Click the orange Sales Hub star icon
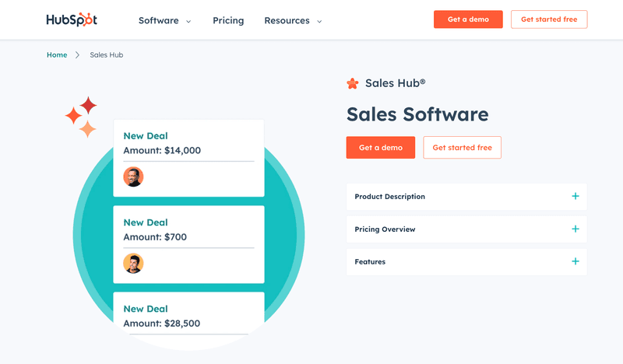This screenshot has height=364, width=623. [353, 83]
